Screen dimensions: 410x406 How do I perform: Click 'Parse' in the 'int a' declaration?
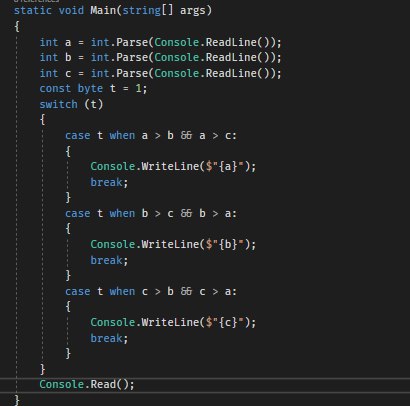132,42
